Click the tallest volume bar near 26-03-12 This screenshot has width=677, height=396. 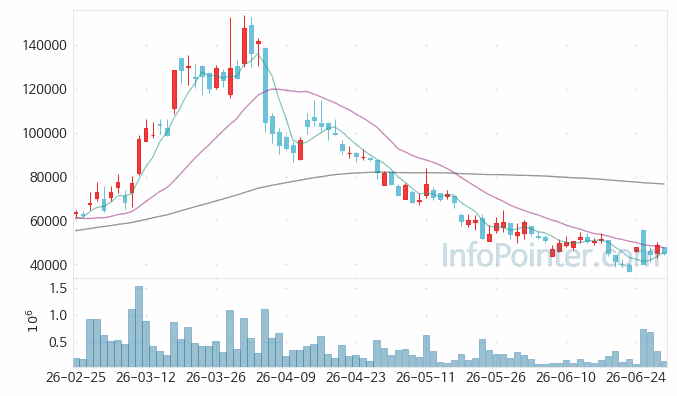[x=139, y=326]
